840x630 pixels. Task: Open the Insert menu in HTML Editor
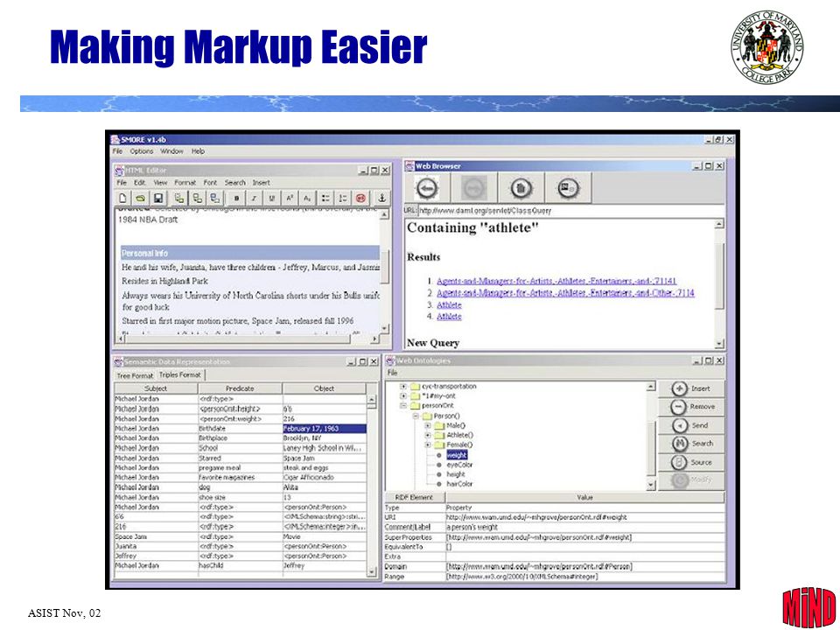coord(261,183)
